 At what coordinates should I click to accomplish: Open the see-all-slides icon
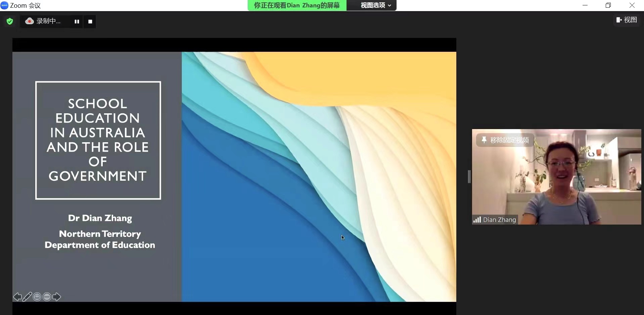(37, 297)
